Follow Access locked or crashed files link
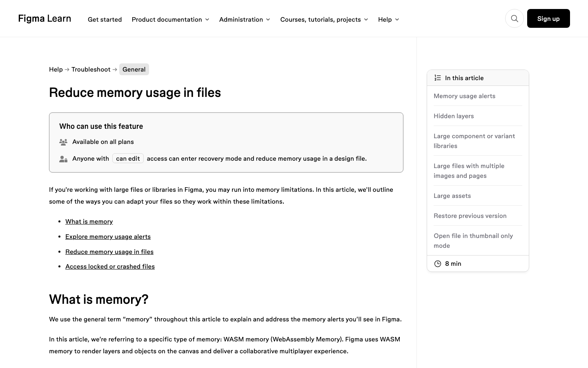This screenshot has width=588, height=368. pos(110,267)
